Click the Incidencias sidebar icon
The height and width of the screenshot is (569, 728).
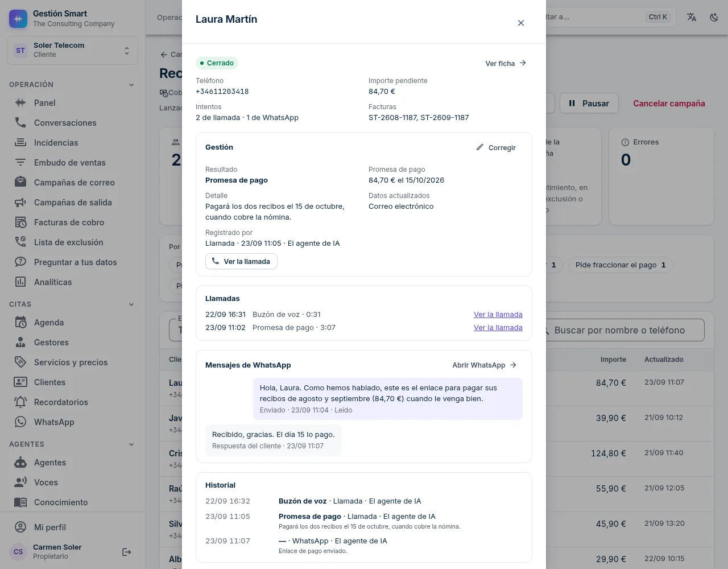pyautogui.click(x=20, y=143)
